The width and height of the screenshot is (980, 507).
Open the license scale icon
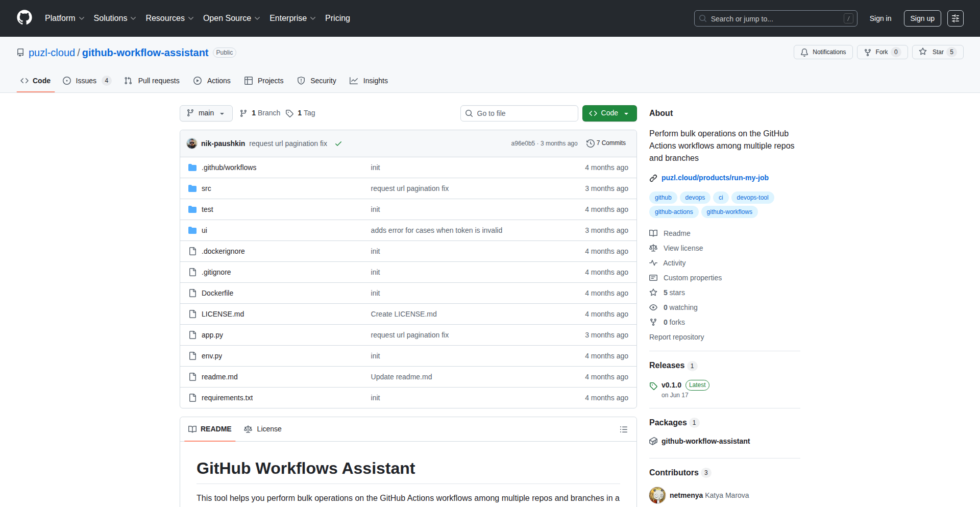tap(653, 248)
